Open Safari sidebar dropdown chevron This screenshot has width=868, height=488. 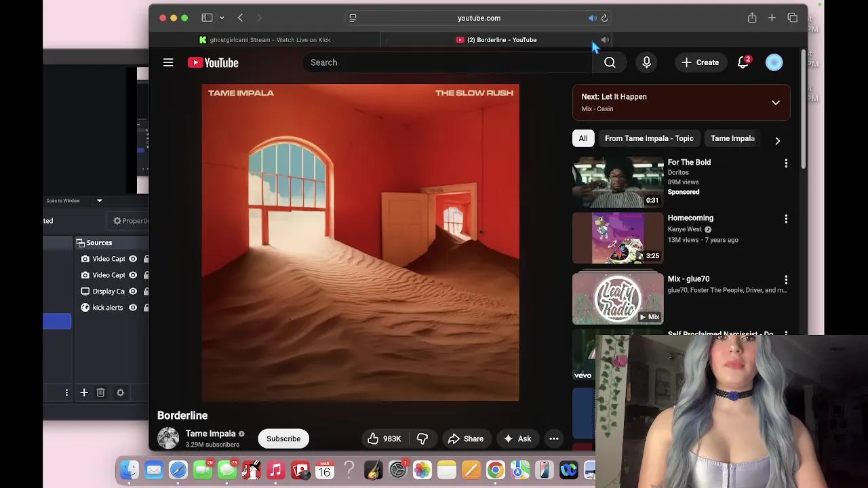point(222,18)
